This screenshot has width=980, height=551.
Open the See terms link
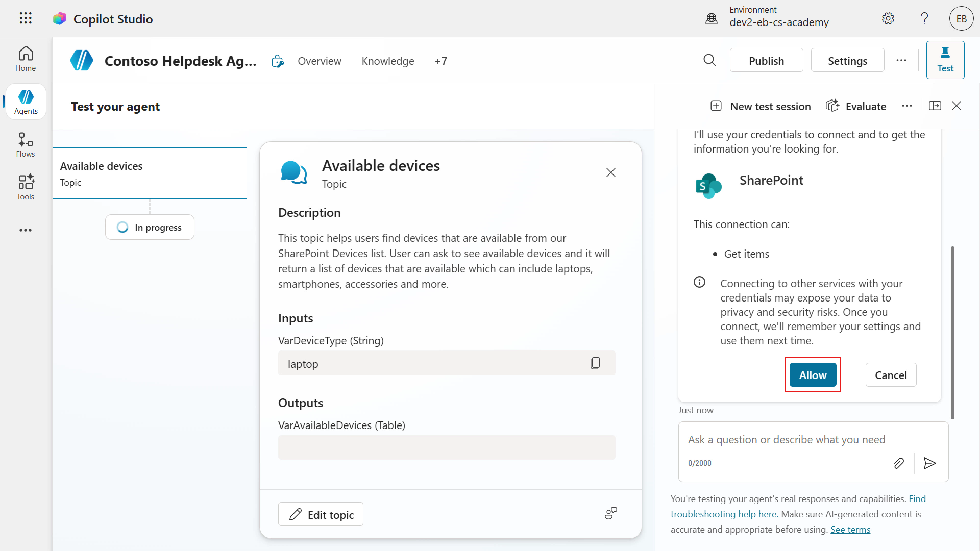[850, 530]
